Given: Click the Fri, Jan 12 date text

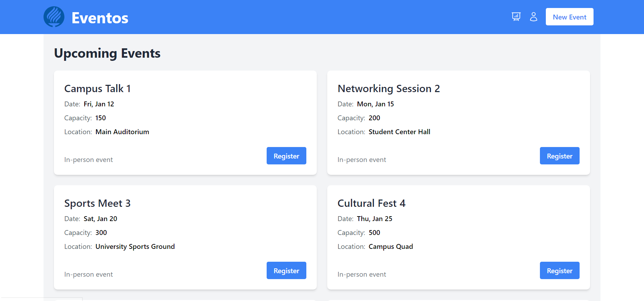Looking at the screenshot, I should [x=99, y=104].
